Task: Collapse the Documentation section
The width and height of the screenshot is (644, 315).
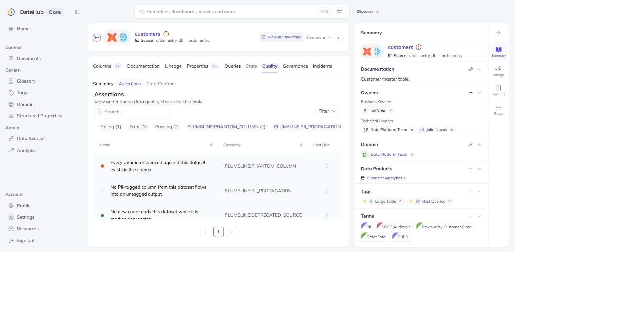Action: tap(479, 69)
